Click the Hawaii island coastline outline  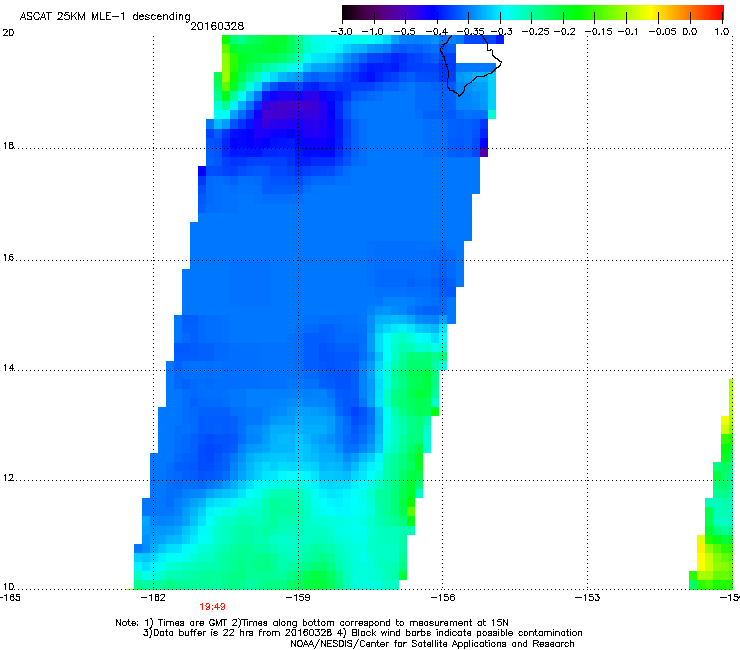coord(470,65)
